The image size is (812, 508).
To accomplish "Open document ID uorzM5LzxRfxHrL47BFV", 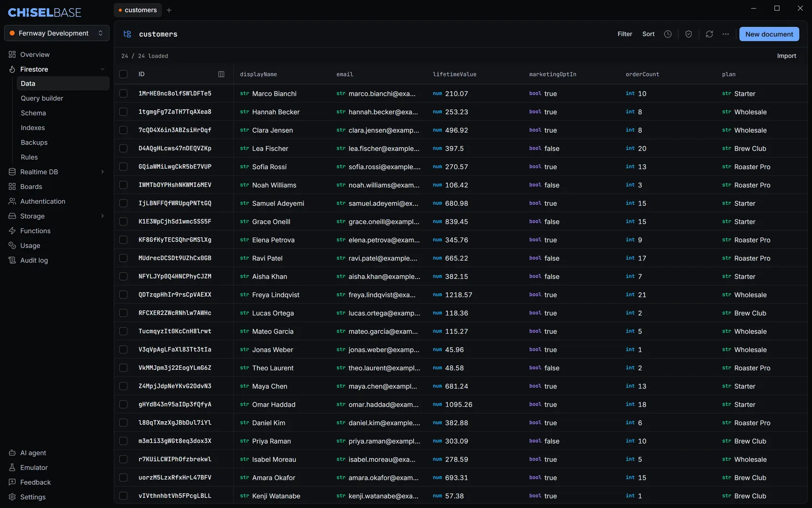I will (x=175, y=478).
